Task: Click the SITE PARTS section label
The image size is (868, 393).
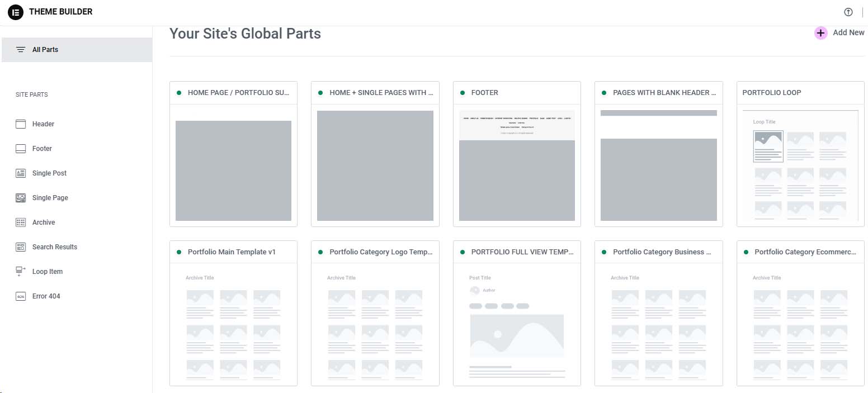Action: tap(32, 95)
